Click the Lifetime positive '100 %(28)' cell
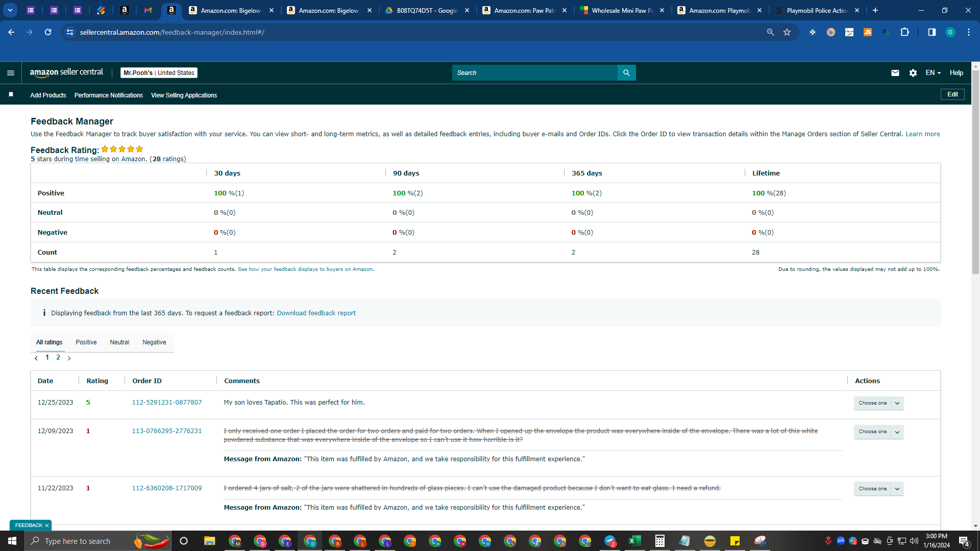This screenshot has height=551, width=980. pos(769,193)
